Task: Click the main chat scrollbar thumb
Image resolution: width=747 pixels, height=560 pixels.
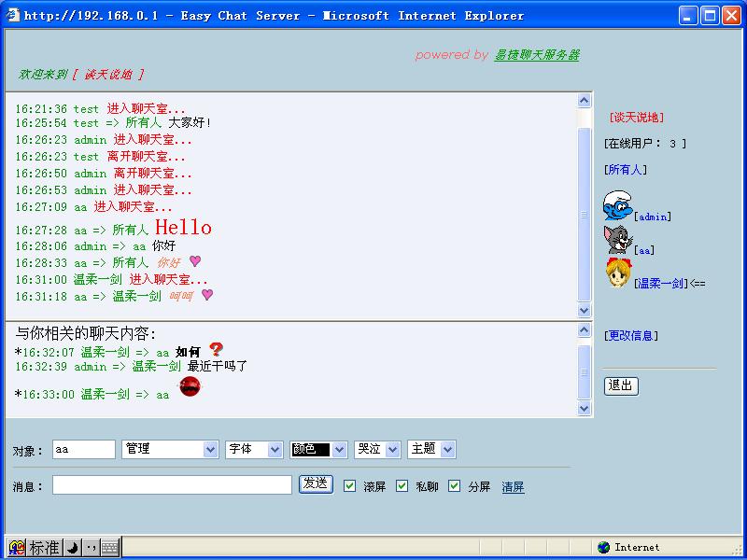Action: [x=585, y=214]
